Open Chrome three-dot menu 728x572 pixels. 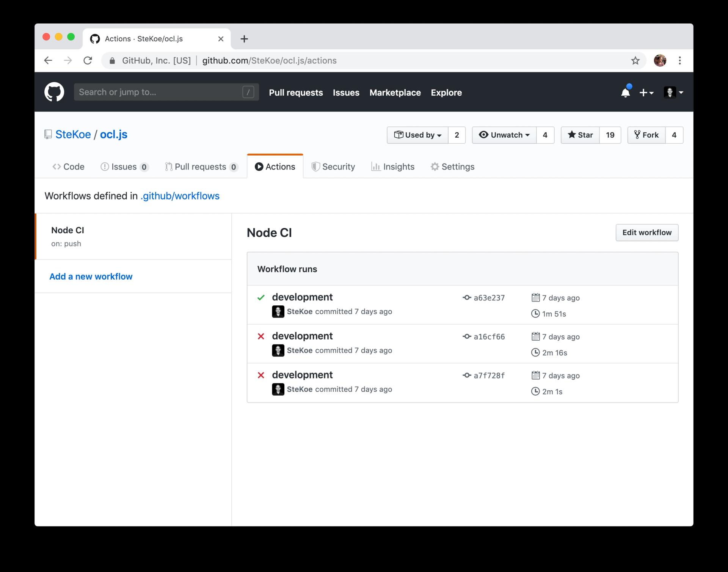point(679,61)
